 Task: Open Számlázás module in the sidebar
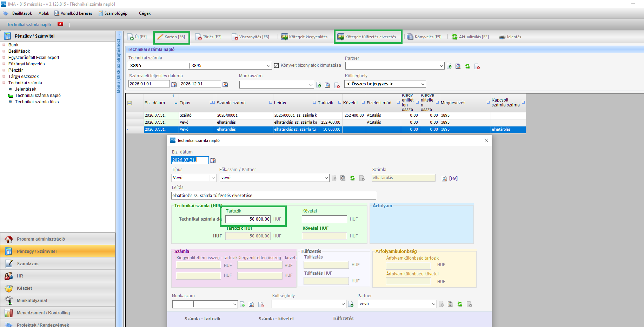(x=58, y=263)
